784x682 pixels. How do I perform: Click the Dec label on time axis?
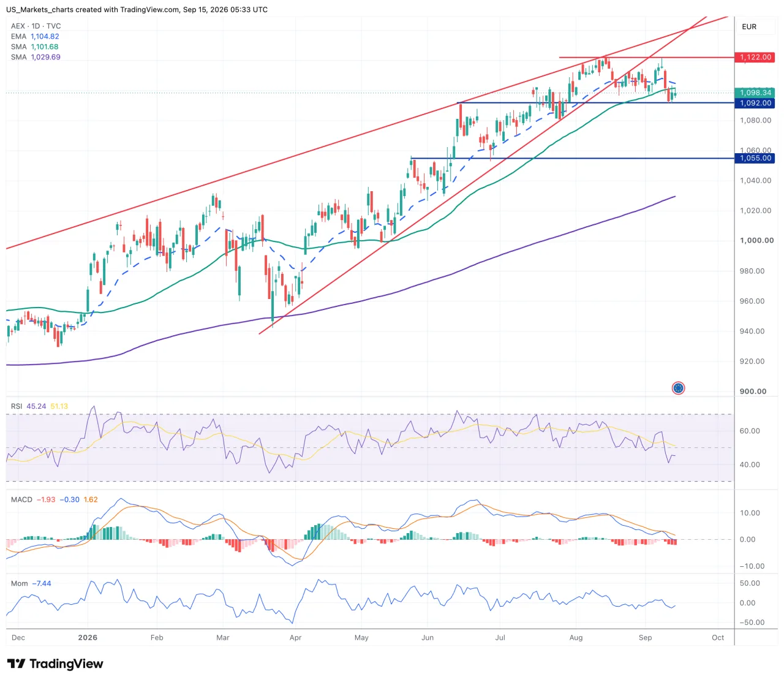coord(18,637)
